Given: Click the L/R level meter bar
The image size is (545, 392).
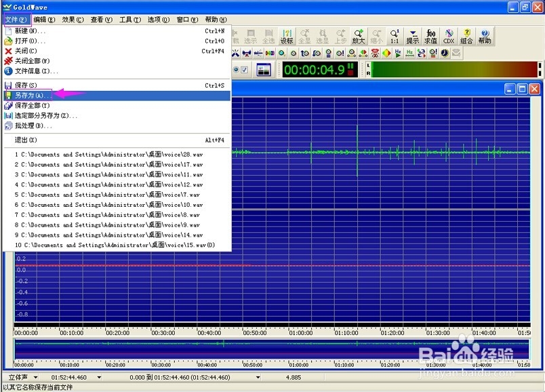Looking at the screenshot, I should point(453,69).
